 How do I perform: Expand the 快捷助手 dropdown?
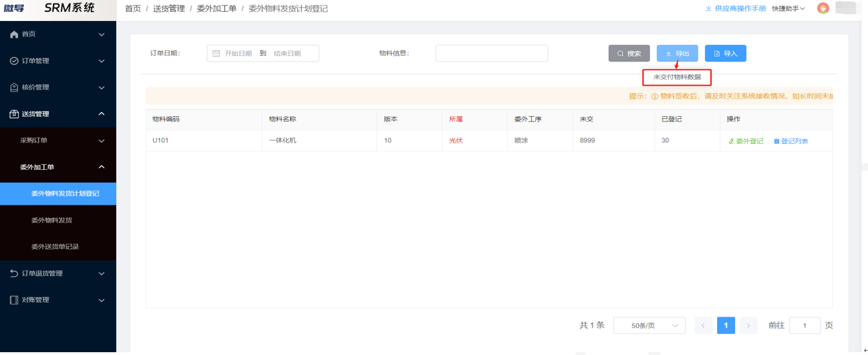tap(788, 8)
